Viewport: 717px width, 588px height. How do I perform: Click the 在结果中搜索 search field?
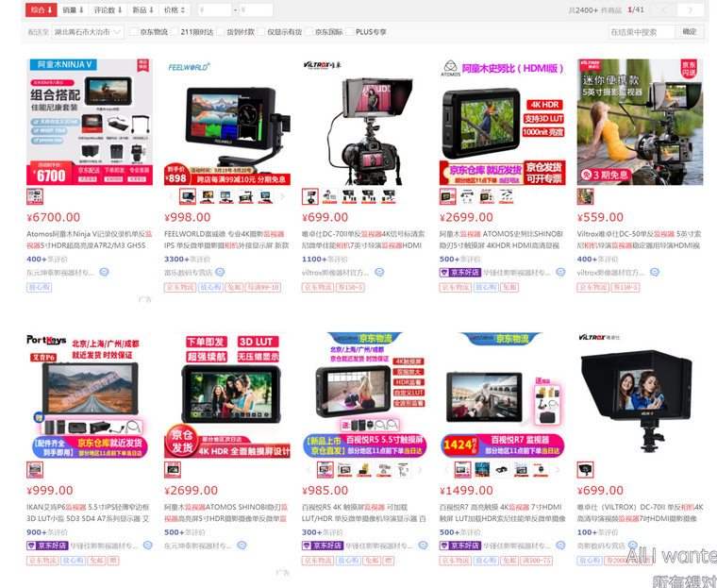[x=642, y=31]
